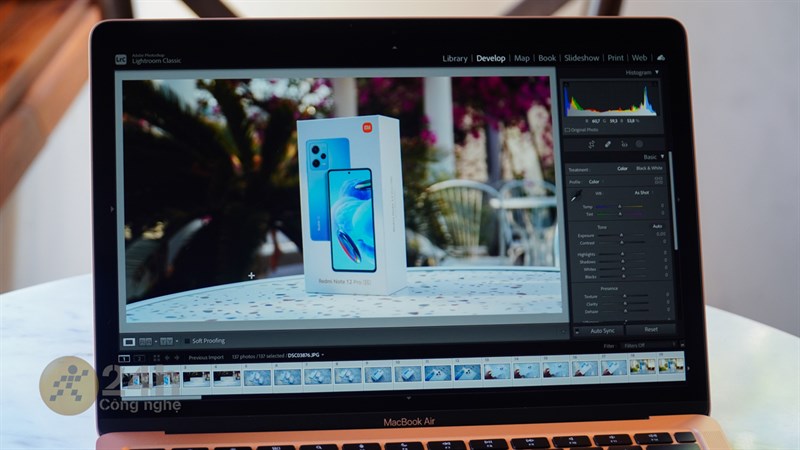This screenshot has width=800, height=450.
Task: Click main window display button 1
Action: click(124, 358)
